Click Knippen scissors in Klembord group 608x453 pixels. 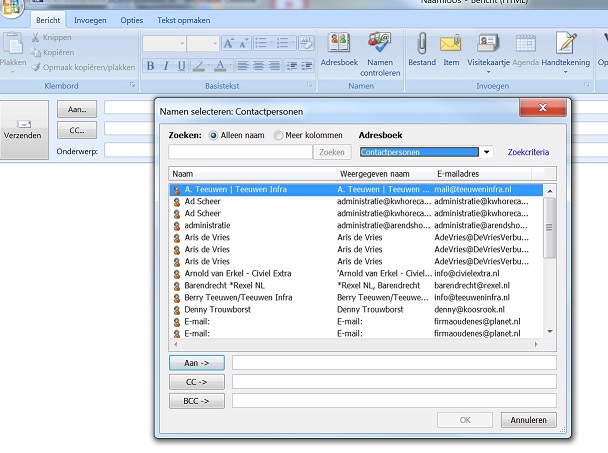click(52, 37)
